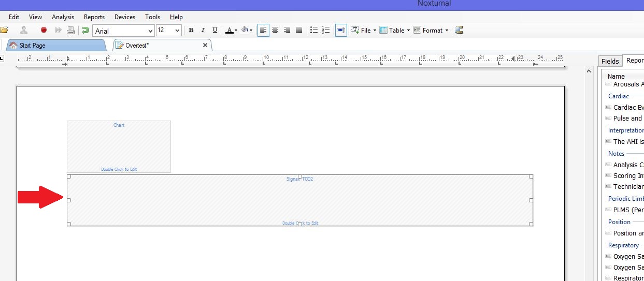Apply fill color with paint bucket icon
Viewport: 644px width, 281px height.
pyautogui.click(x=245, y=30)
